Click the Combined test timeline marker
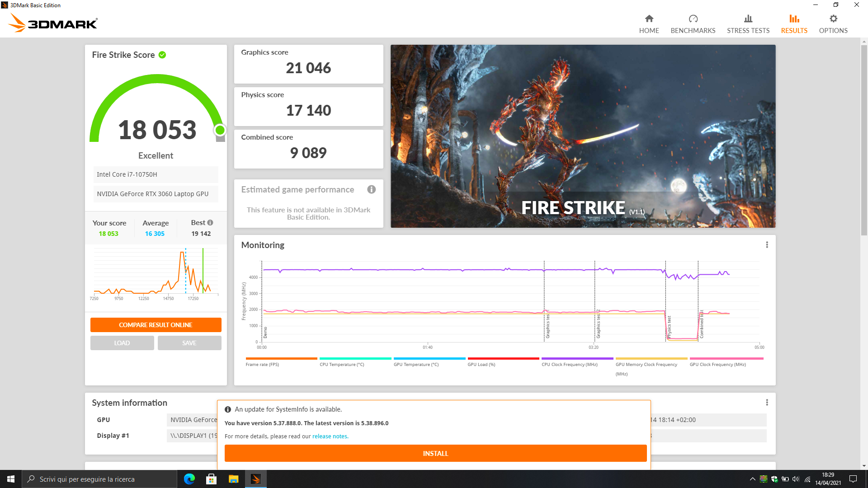This screenshot has width=868, height=488. 701,324
